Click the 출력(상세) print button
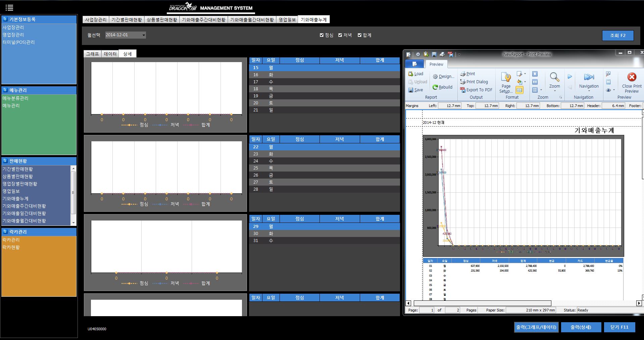Image resolution: width=644 pixels, height=340 pixels. [581, 327]
